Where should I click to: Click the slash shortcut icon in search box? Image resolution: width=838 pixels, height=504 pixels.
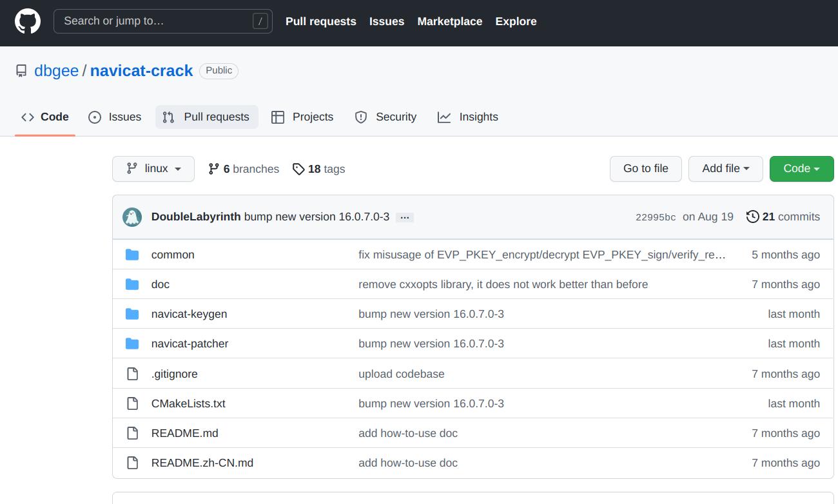click(x=260, y=21)
